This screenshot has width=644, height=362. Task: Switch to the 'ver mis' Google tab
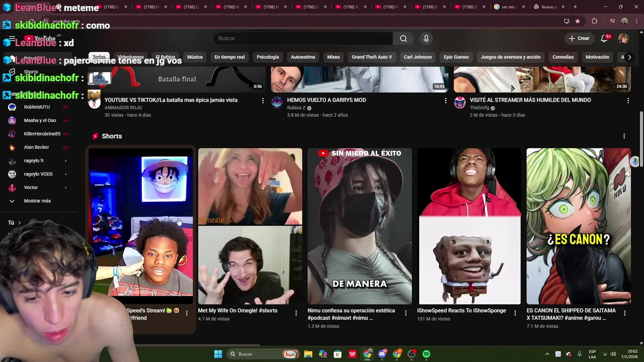510,7
